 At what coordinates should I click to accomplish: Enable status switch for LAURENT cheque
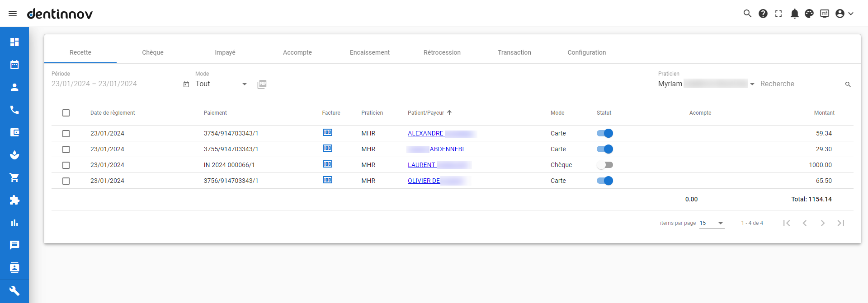[x=605, y=165]
